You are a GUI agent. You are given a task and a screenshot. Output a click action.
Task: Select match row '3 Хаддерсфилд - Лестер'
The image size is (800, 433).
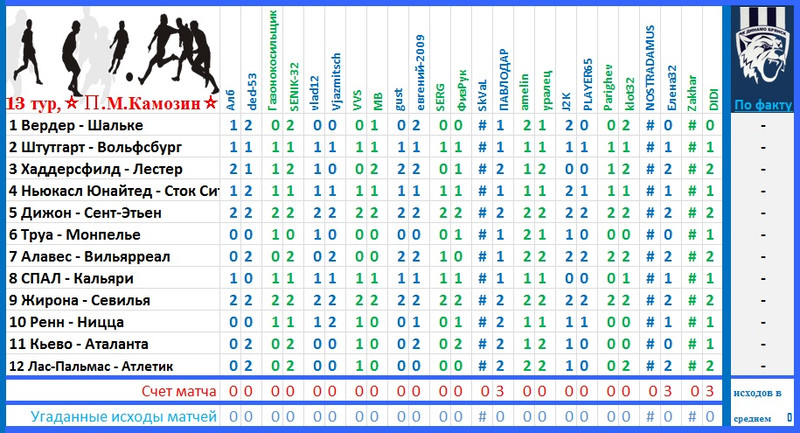point(95,169)
